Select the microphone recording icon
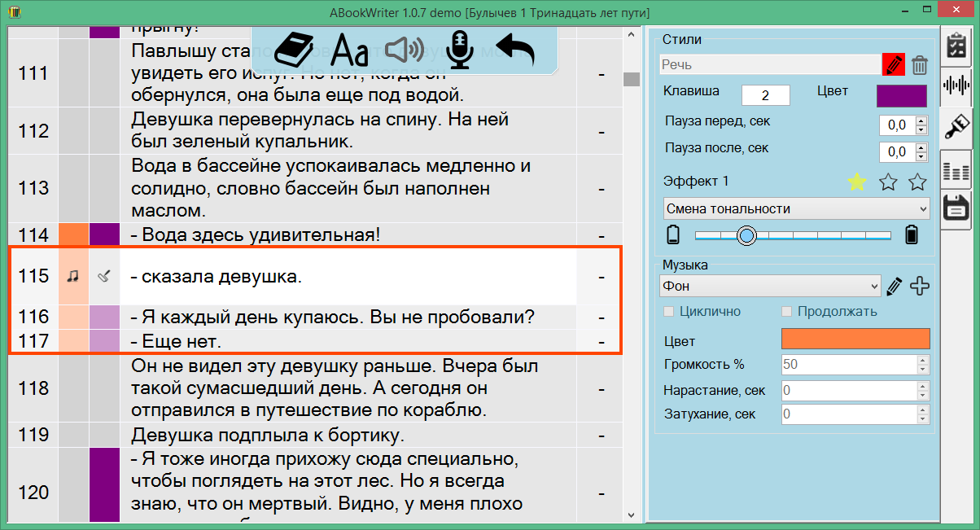This screenshot has height=530, width=980. click(462, 49)
